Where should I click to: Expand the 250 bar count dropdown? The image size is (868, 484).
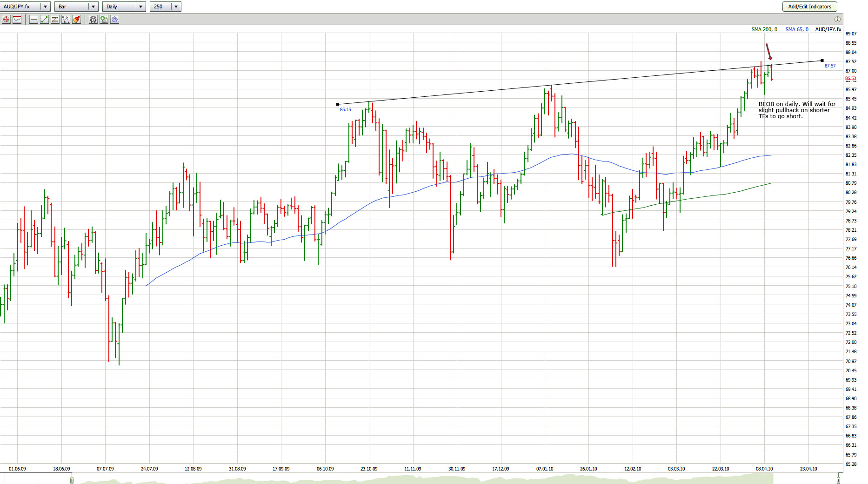(x=176, y=7)
